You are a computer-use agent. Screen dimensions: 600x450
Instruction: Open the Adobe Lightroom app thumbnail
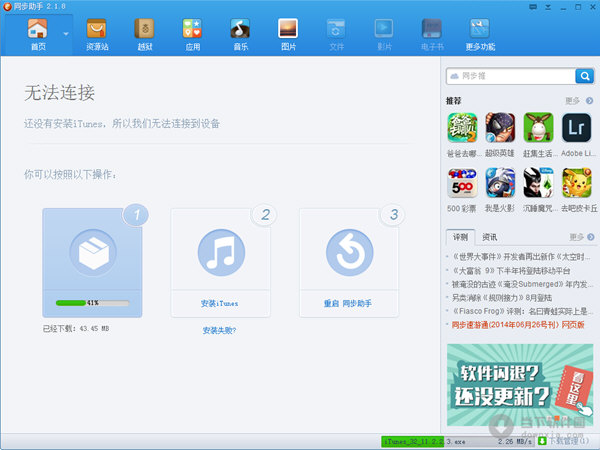coord(577,129)
